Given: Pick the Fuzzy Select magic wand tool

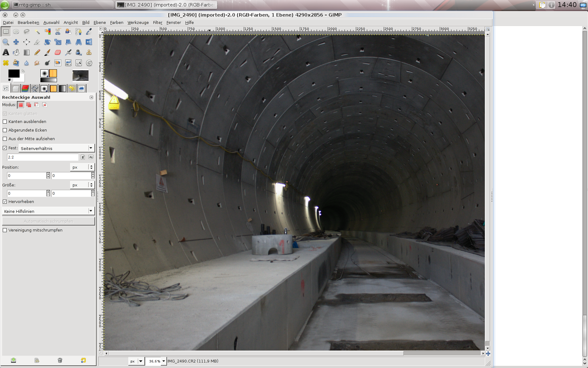Looking at the screenshot, I should [x=37, y=32].
